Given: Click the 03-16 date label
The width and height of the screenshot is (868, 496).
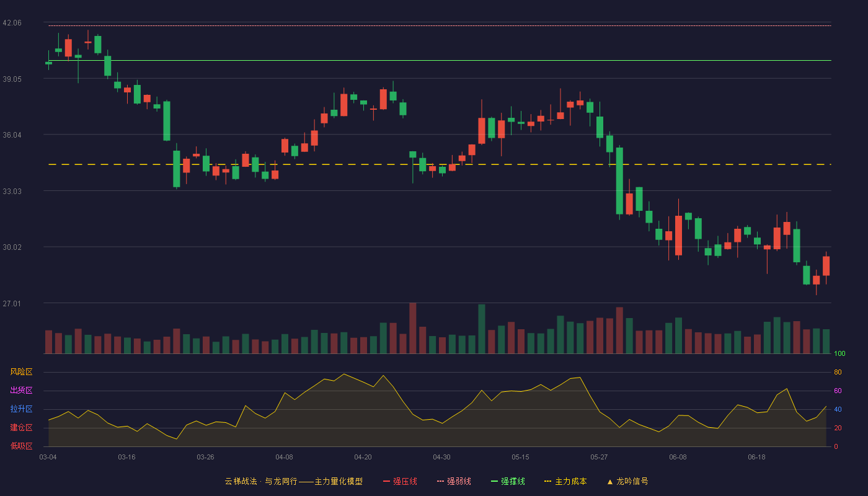Looking at the screenshot, I should point(126,457).
